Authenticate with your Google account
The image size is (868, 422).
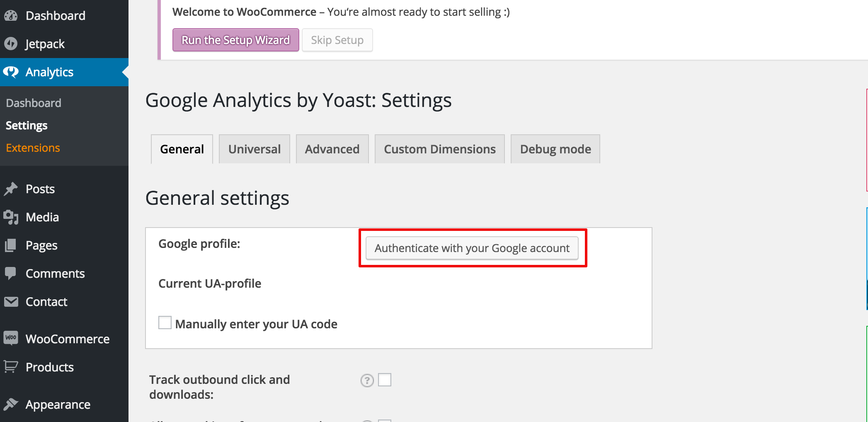(472, 248)
